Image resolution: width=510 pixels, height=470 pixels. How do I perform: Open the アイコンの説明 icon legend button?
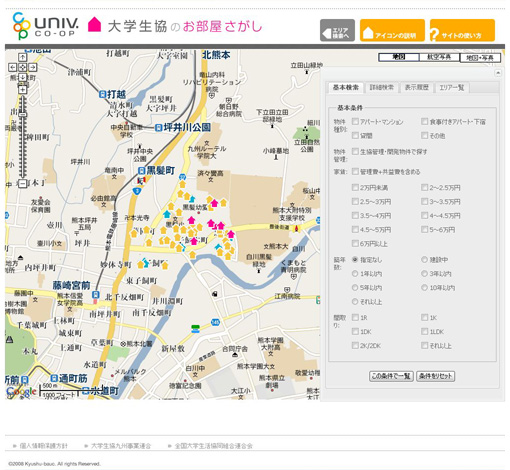point(392,30)
